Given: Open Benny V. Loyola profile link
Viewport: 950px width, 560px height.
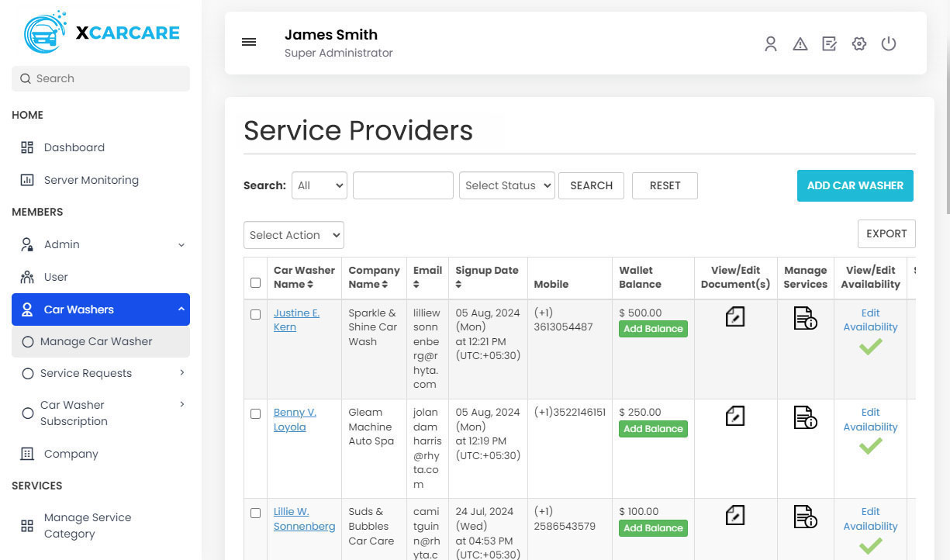Looking at the screenshot, I should pos(295,420).
